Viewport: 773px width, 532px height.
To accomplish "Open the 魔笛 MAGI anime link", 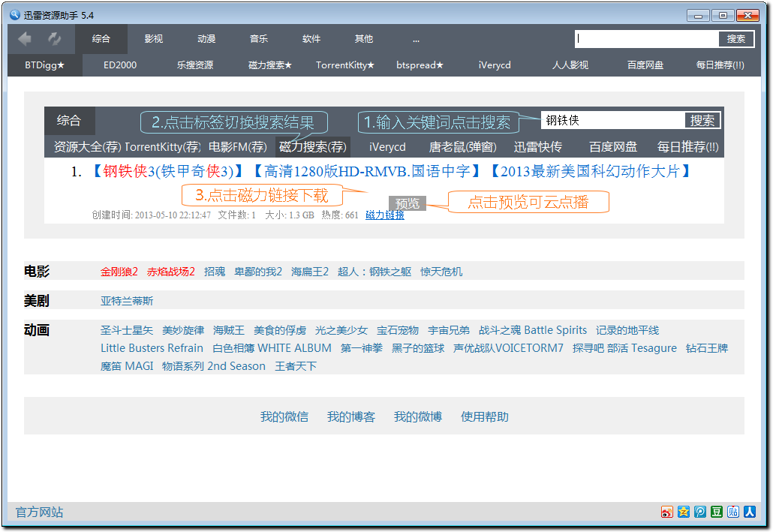I will click(x=127, y=366).
